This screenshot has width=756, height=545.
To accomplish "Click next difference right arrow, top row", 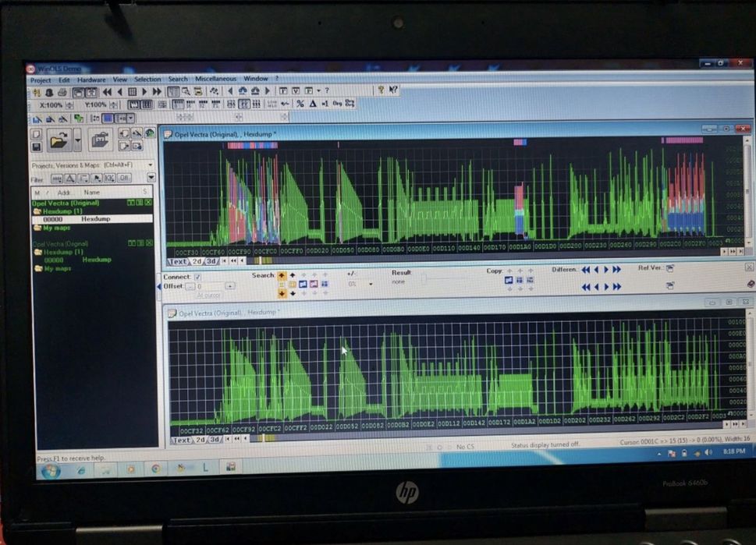I will pyautogui.click(x=606, y=270).
